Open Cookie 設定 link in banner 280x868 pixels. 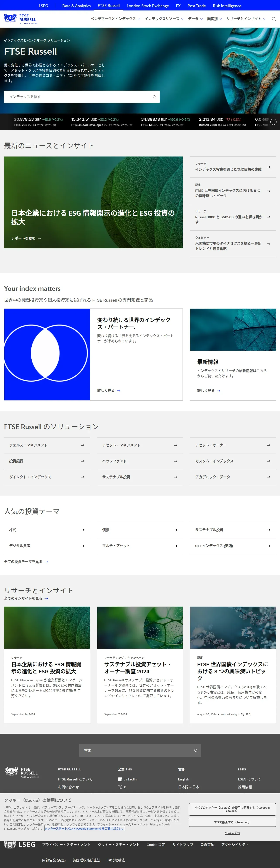coord(232,833)
